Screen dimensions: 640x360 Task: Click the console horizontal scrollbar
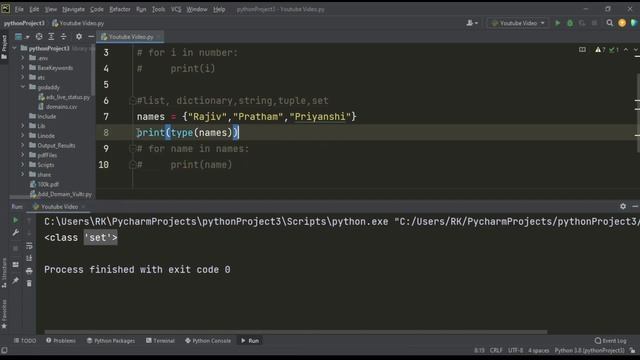296,332
